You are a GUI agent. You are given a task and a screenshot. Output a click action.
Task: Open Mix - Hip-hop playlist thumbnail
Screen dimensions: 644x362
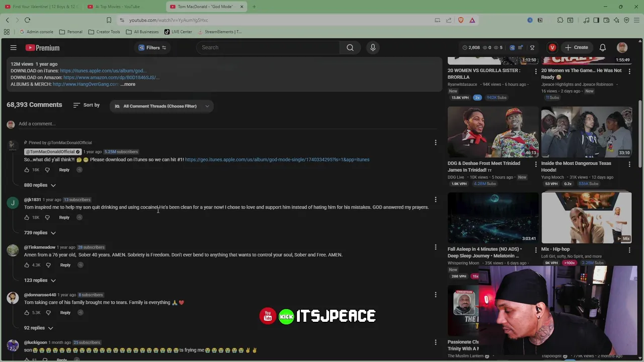(587, 217)
